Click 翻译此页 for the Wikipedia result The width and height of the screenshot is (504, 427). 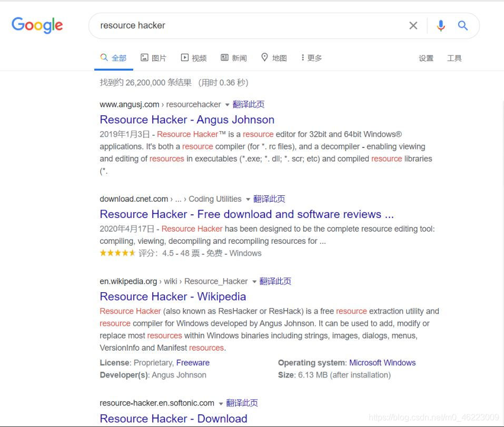tap(275, 281)
